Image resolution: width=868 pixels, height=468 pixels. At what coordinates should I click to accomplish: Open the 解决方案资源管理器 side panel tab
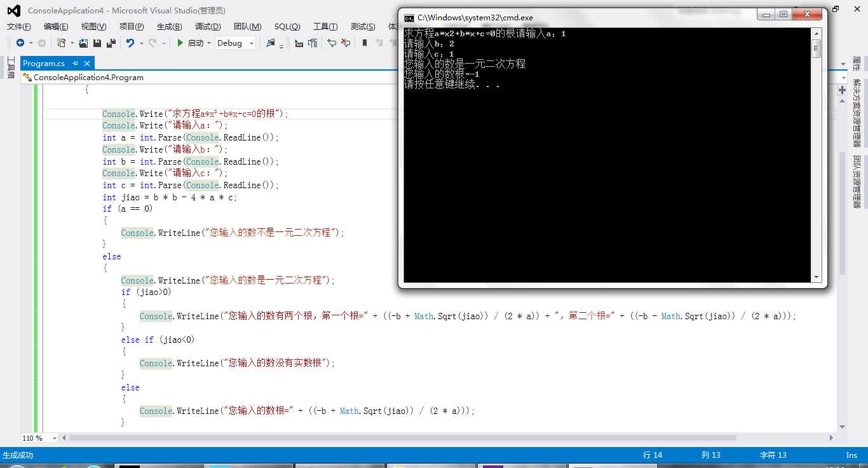pos(857,113)
